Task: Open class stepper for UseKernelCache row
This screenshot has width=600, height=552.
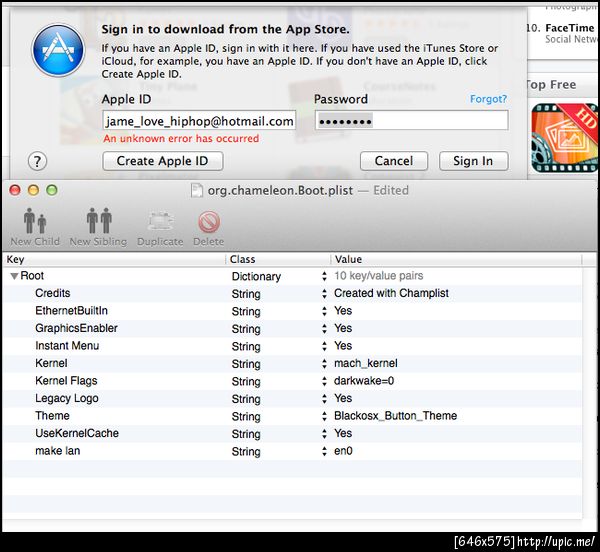Action: click(x=324, y=434)
